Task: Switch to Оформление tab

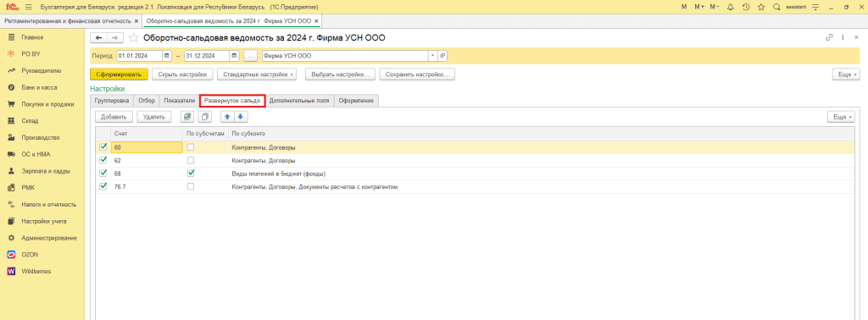Action: (x=356, y=101)
